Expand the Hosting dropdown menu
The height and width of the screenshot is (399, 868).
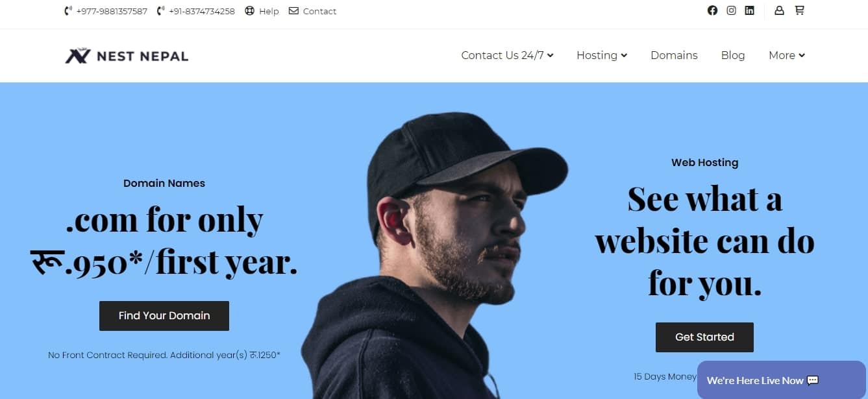[602, 55]
